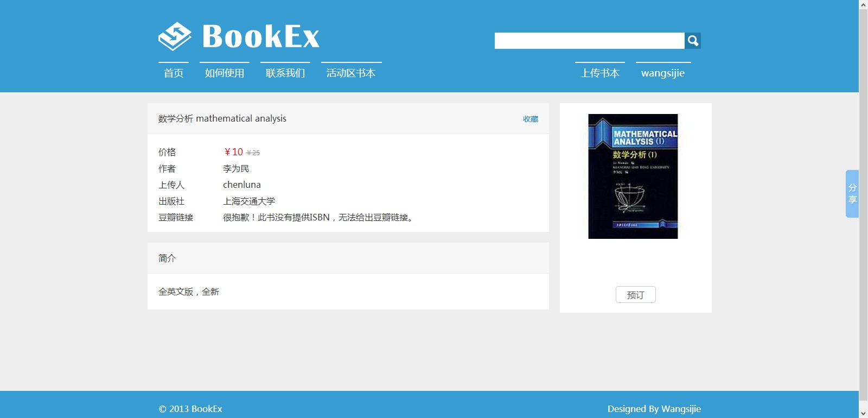Click the magnifier search icon button

[x=693, y=41]
